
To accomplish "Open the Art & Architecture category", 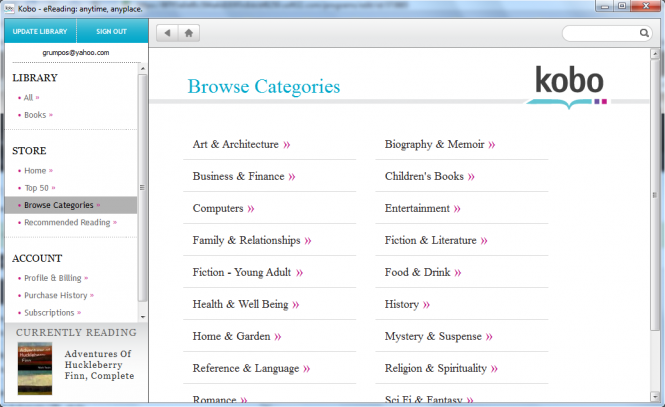I will 241,145.
